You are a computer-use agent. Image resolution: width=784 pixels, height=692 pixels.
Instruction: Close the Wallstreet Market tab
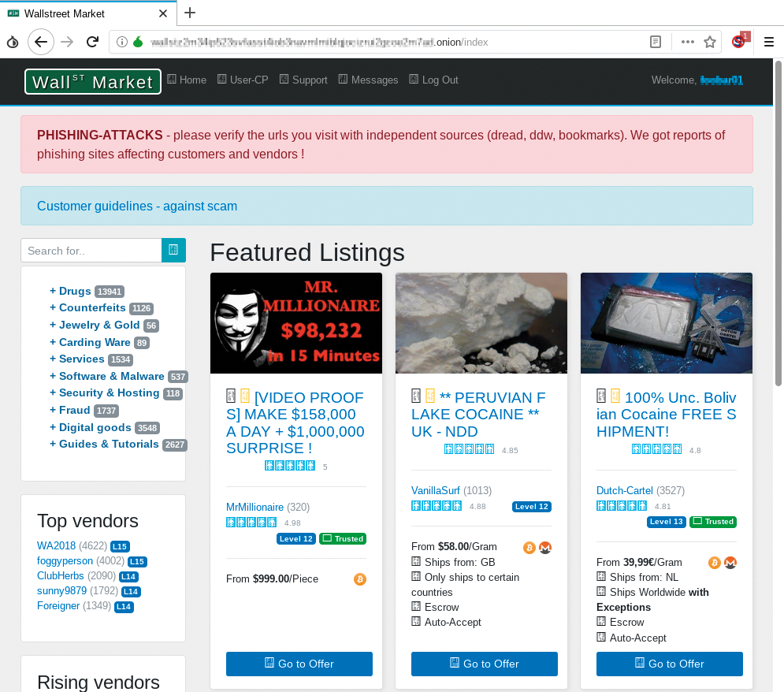[x=163, y=13]
